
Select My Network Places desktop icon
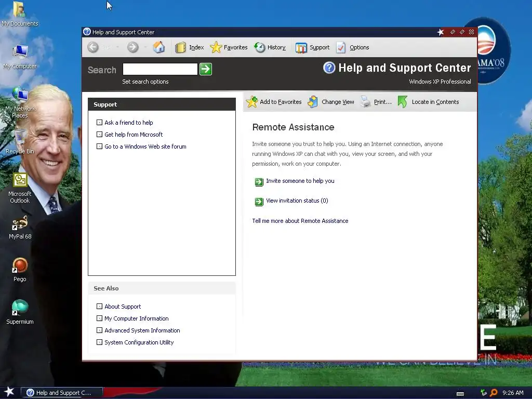20,102
